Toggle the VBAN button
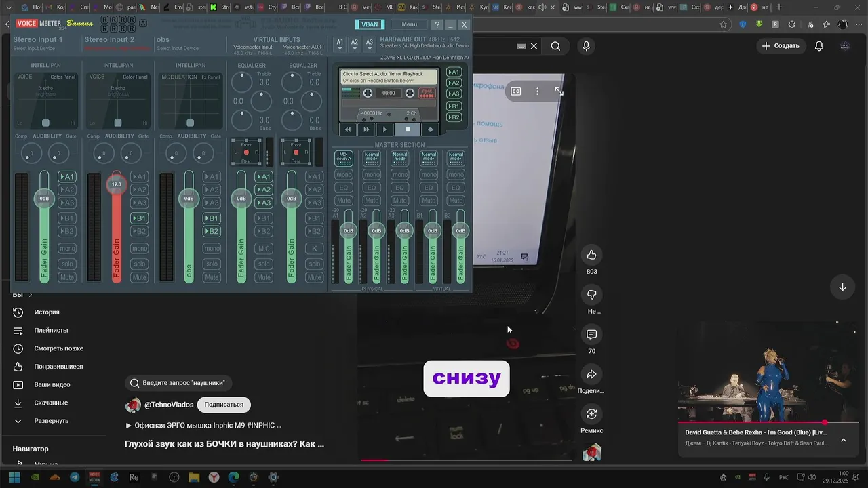This screenshot has height=488, width=868. (370, 24)
